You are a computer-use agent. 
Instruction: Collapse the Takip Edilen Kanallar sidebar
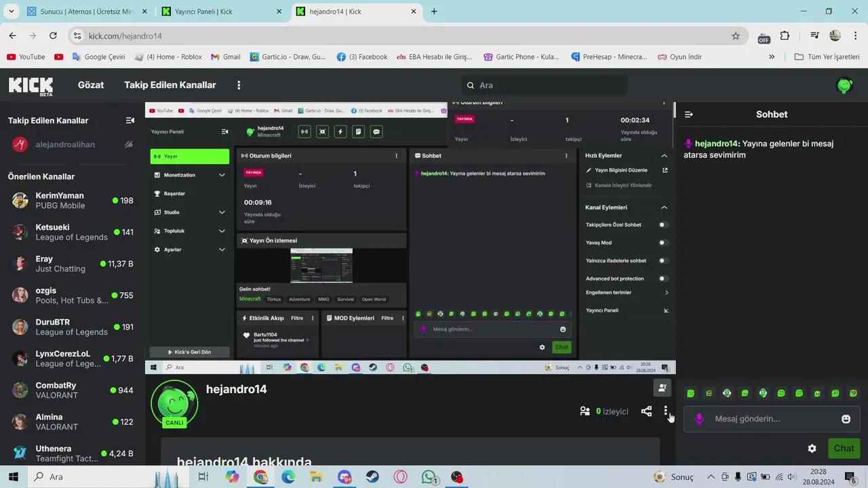[x=130, y=121]
